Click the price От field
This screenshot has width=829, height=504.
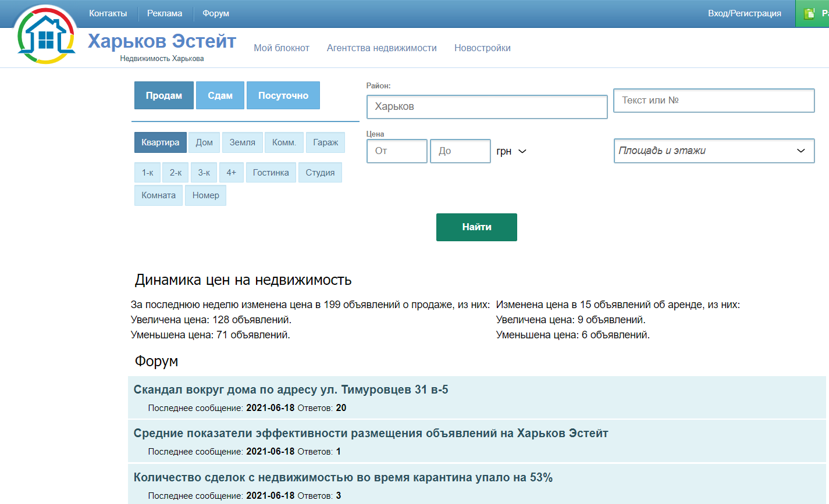pos(397,151)
